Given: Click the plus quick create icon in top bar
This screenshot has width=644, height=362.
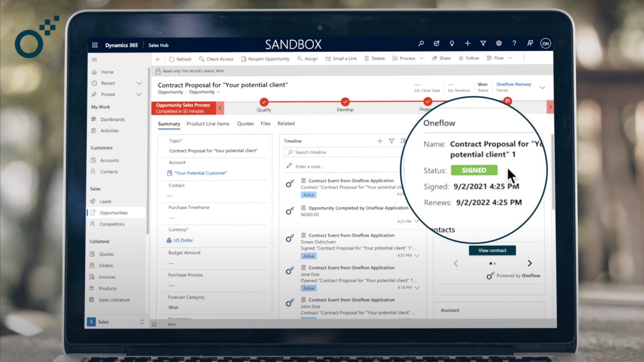Looking at the screenshot, I should [x=467, y=44].
